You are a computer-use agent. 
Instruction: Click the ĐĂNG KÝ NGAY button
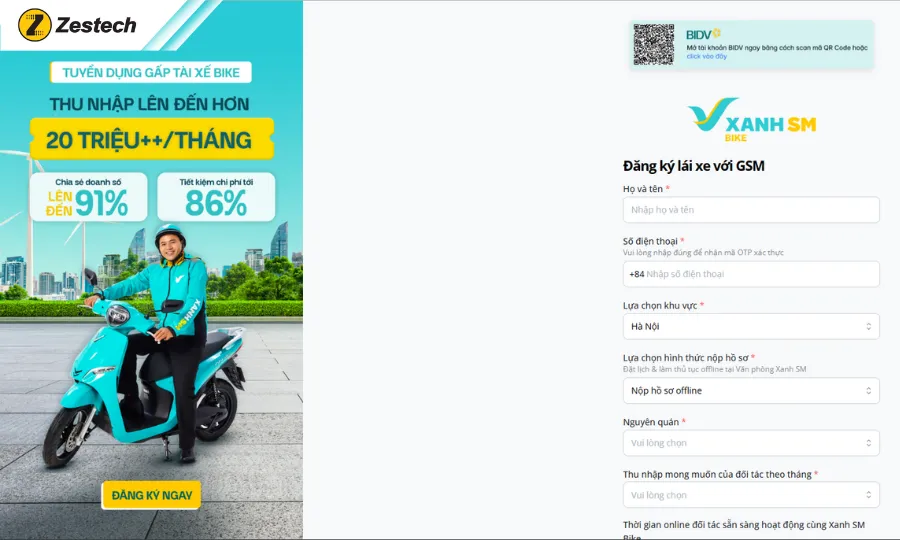click(x=152, y=495)
